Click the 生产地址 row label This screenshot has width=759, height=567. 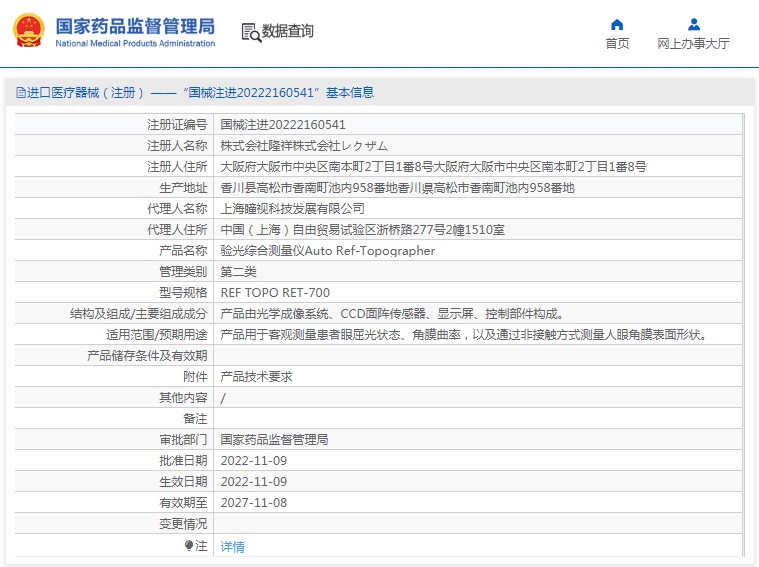click(x=183, y=188)
